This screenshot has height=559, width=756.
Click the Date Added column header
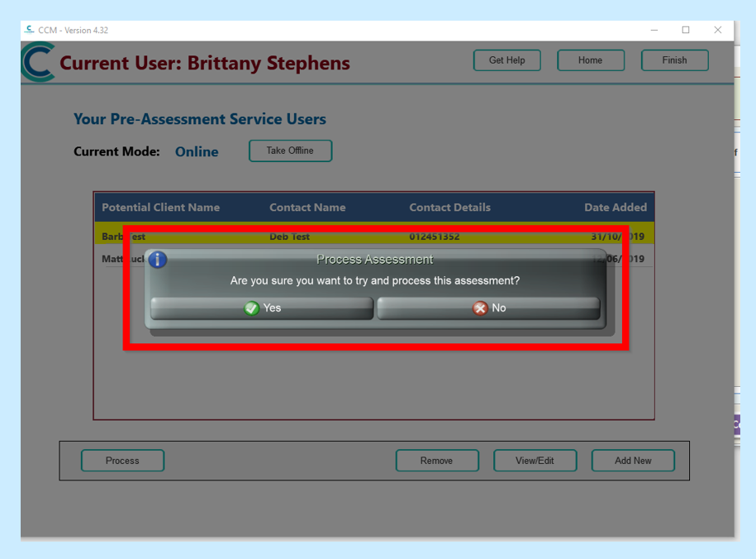[x=615, y=208]
